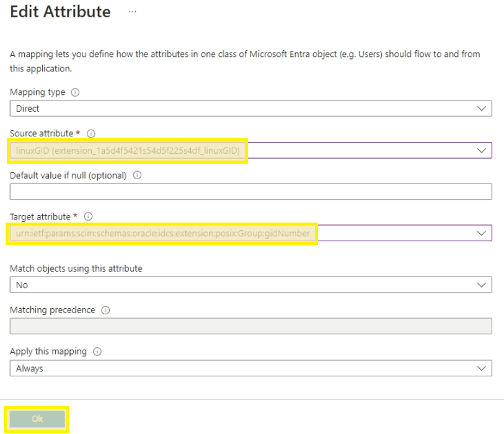Image resolution: width=504 pixels, height=434 pixels.
Task: Open Apply this mapping dropdown showing Always
Action: click(x=242, y=368)
